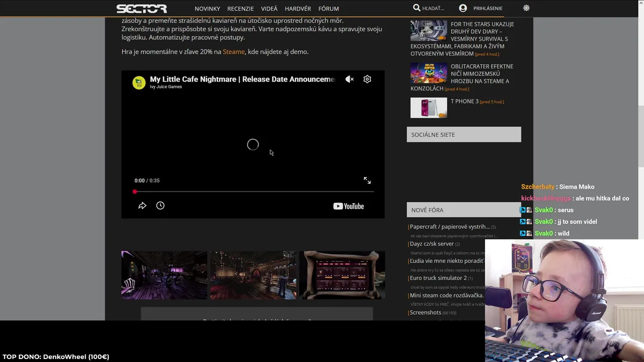The image size is (644, 362).
Task: Open the Screenshots forum thread
Action: click(x=425, y=313)
